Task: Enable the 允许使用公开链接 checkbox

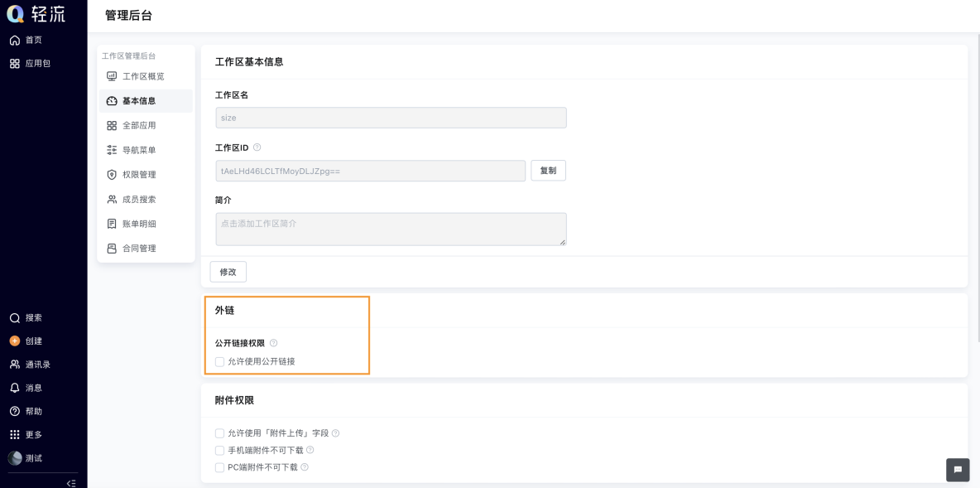Action: pos(219,361)
